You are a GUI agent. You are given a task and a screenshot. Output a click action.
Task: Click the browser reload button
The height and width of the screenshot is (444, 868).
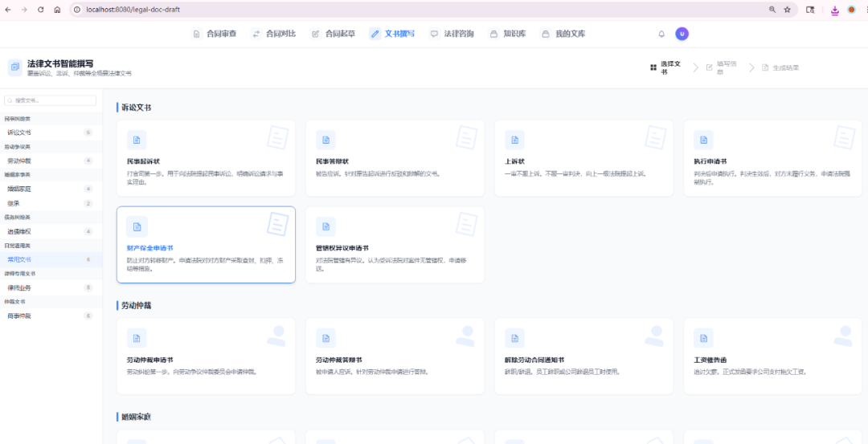click(39, 10)
